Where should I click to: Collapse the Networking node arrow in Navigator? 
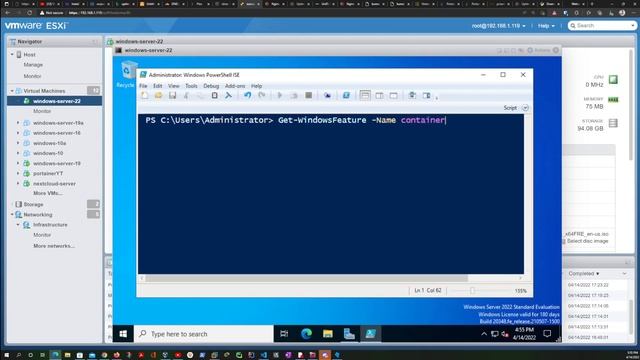12,214
